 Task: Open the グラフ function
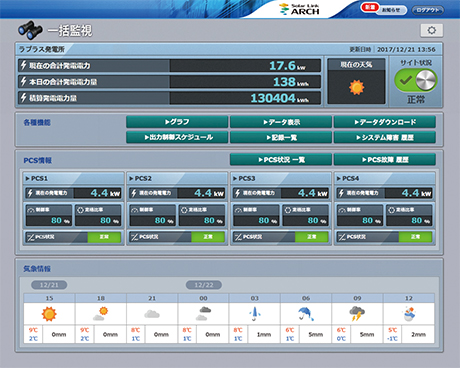point(177,122)
